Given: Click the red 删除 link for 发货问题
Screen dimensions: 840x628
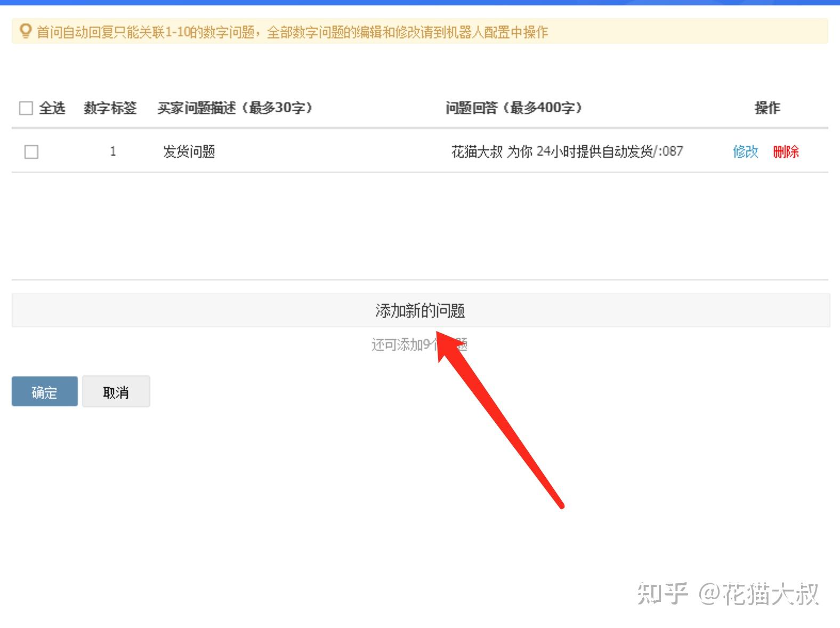Looking at the screenshot, I should (786, 152).
